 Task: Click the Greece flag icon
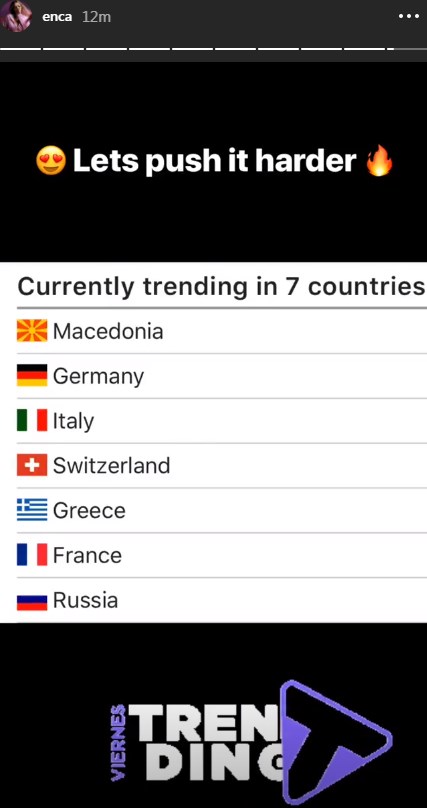(x=32, y=510)
